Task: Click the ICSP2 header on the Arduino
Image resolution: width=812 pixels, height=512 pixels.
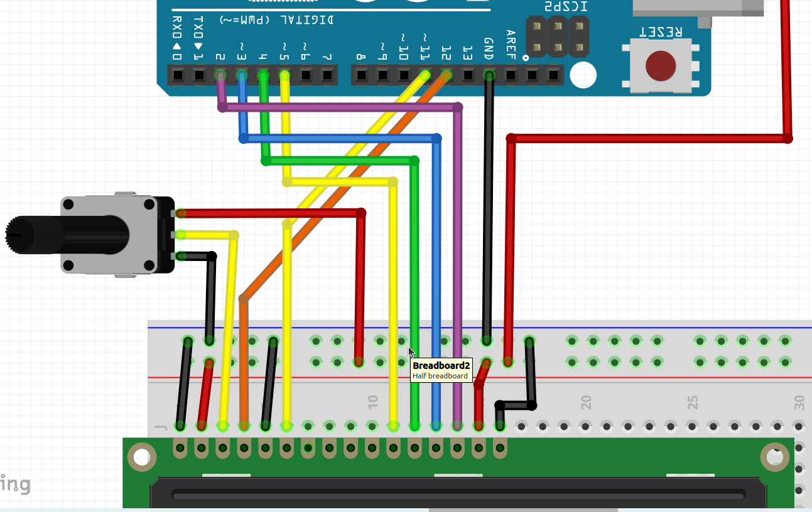Action: pyautogui.click(x=558, y=37)
